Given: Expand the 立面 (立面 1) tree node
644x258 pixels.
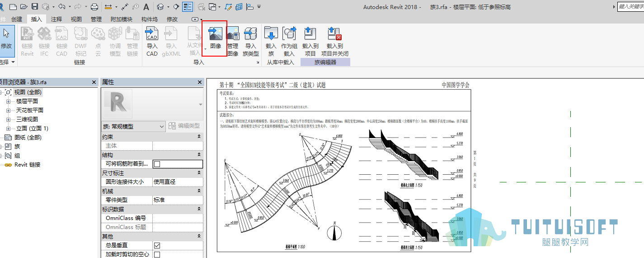Looking at the screenshot, I should click(8, 129).
